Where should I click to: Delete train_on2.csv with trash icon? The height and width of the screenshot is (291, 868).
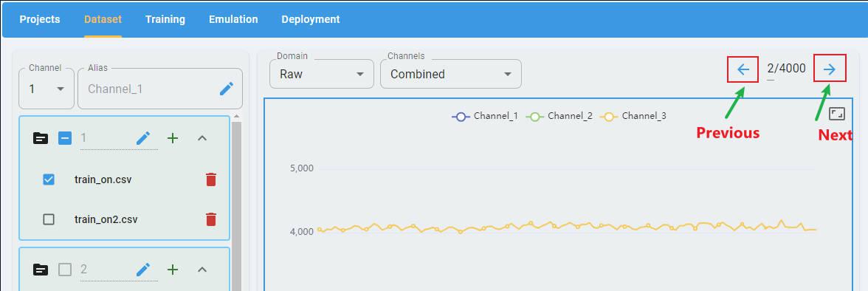click(211, 219)
